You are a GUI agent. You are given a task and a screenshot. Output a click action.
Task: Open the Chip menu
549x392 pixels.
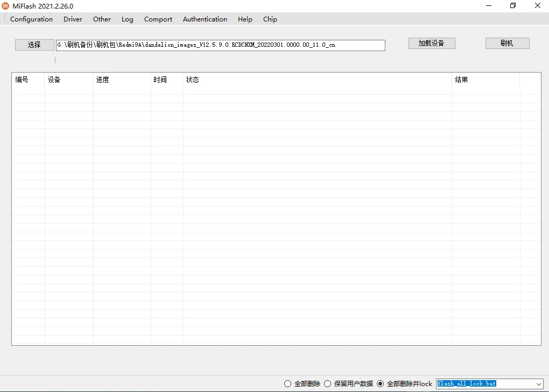click(x=270, y=19)
